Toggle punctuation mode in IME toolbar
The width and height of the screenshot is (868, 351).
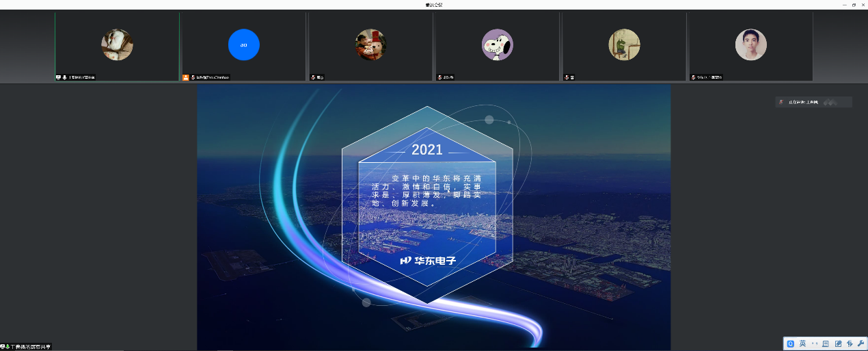(814, 343)
